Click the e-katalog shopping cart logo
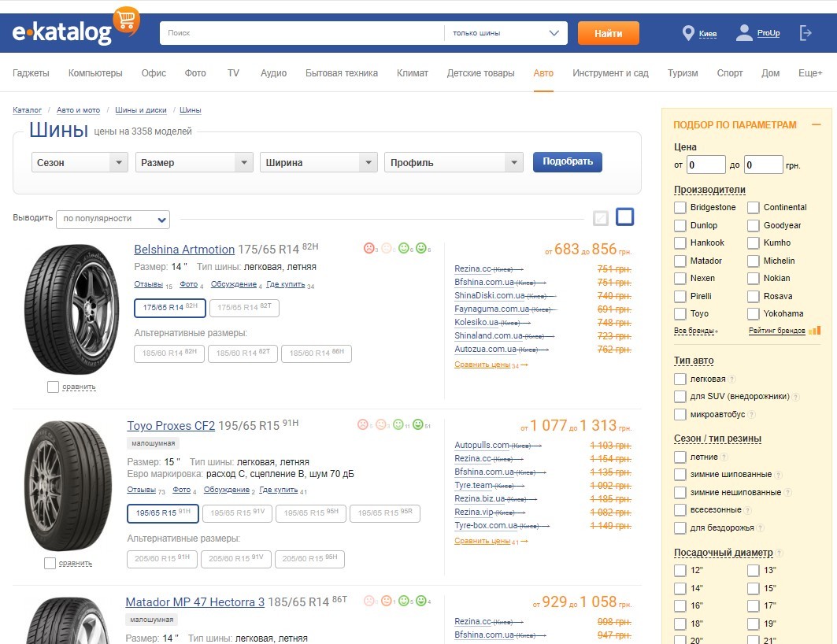Image resolution: width=837 pixels, height=644 pixels. coord(126,20)
